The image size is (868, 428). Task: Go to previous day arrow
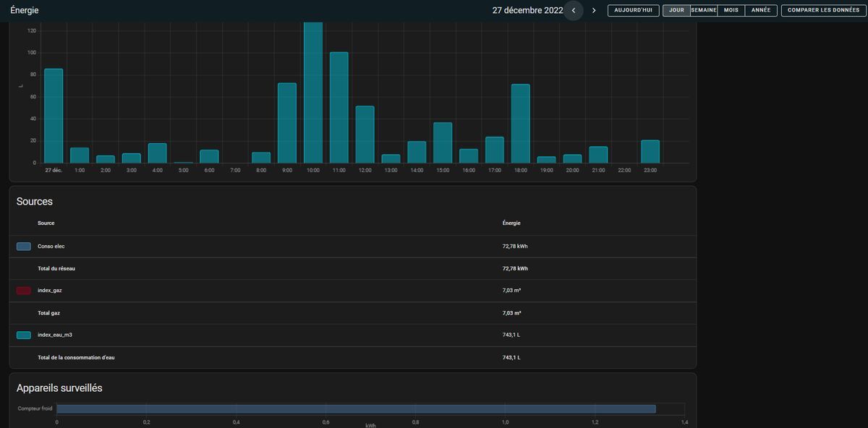click(x=574, y=11)
